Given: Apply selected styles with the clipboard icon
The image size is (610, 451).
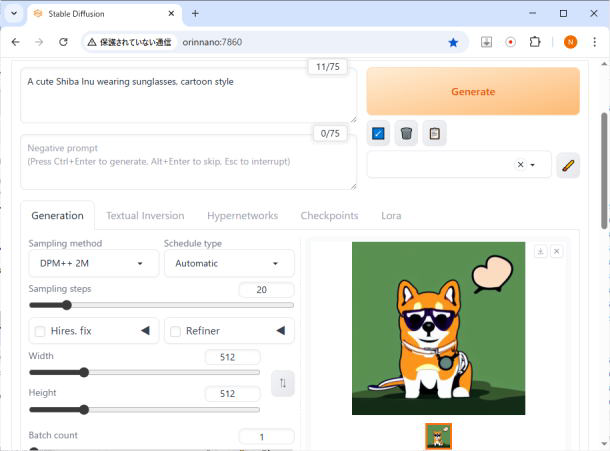Looking at the screenshot, I should point(434,133).
